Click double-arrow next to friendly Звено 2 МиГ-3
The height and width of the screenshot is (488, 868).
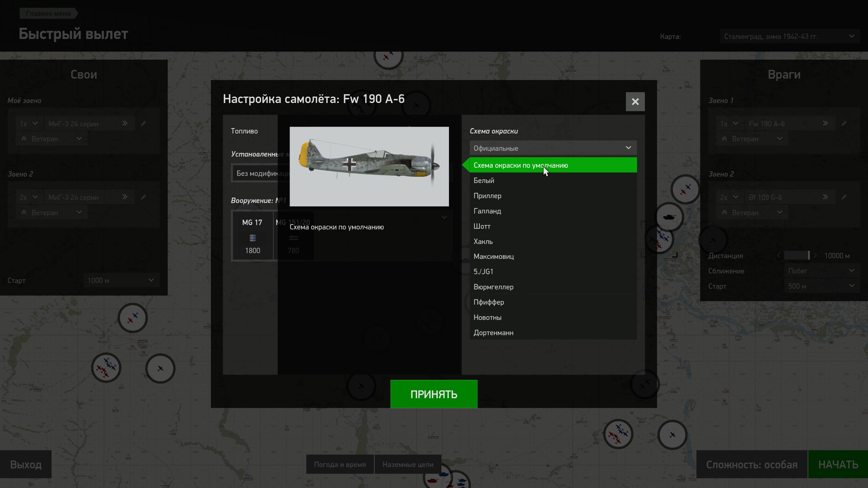(x=125, y=197)
